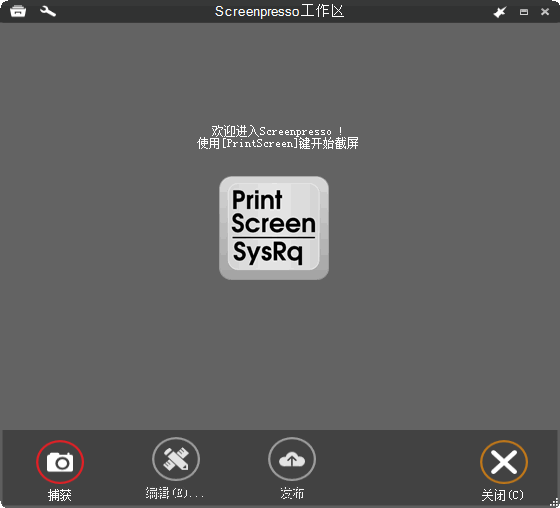Click the Screenpresso工作区 window title
Viewport: 560px width, 508px height.
279,11
